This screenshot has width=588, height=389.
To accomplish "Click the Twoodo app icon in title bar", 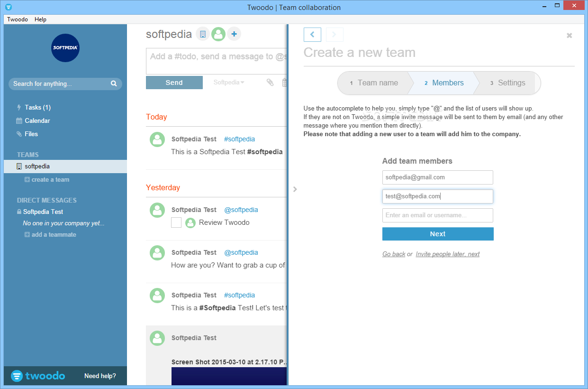I will (x=9, y=7).
